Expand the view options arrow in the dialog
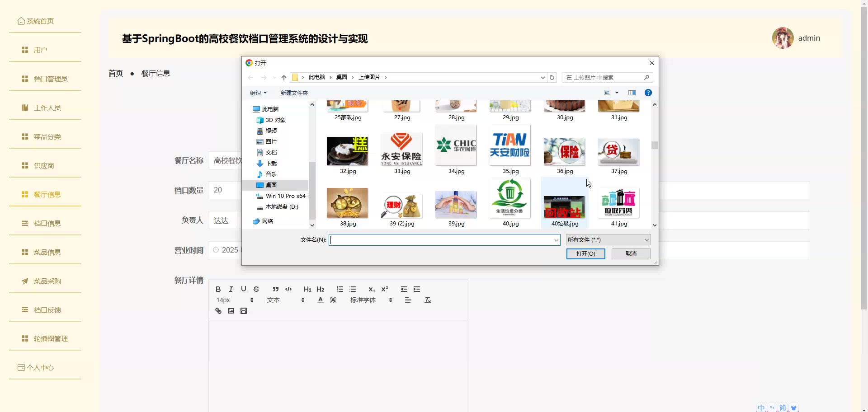This screenshot has width=868, height=412. 617,93
